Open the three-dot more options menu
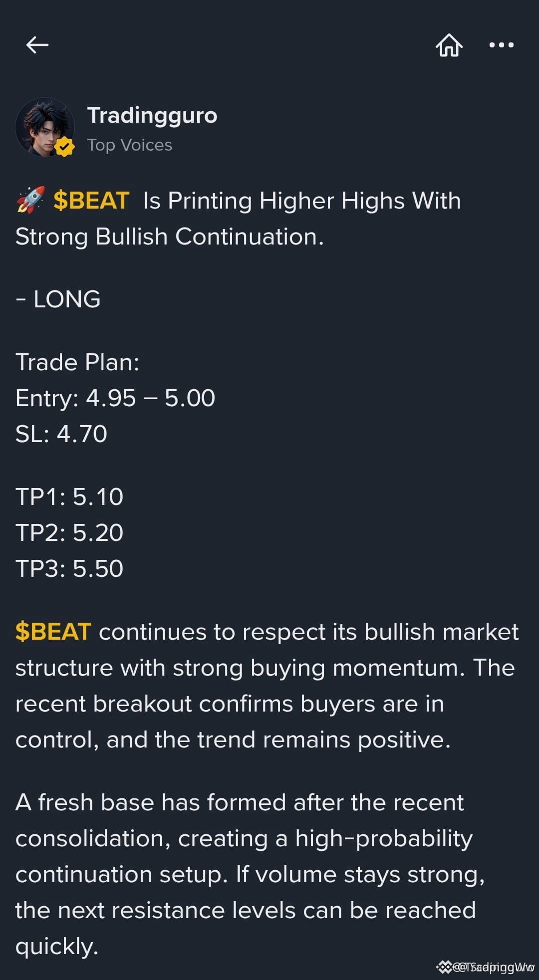Viewport: 539px width, 980px height. click(501, 45)
